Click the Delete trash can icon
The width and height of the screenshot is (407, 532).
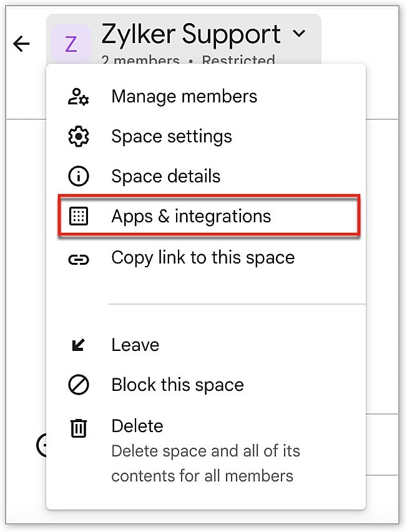coord(79,428)
